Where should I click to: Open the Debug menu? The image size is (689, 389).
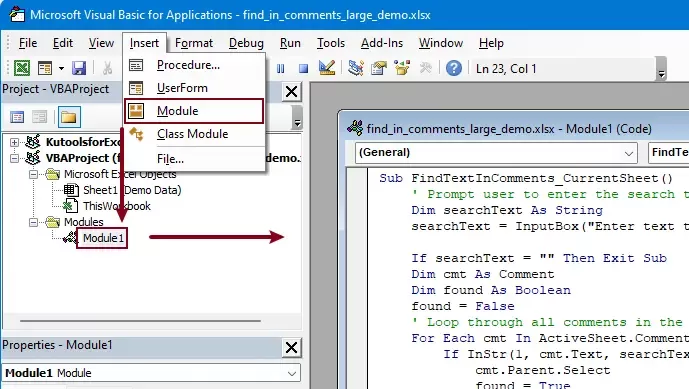[x=246, y=43]
